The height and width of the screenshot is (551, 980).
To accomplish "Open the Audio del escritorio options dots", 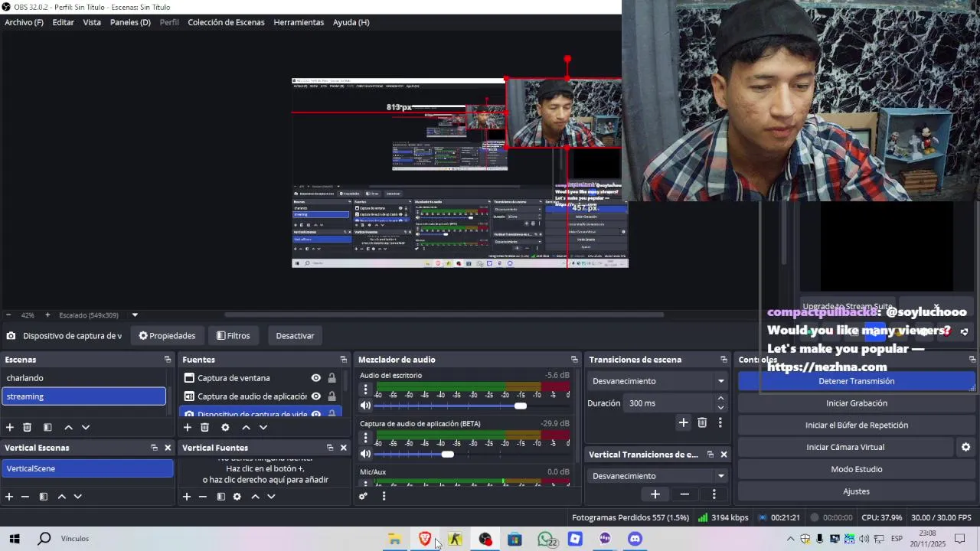I will click(x=366, y=390).
